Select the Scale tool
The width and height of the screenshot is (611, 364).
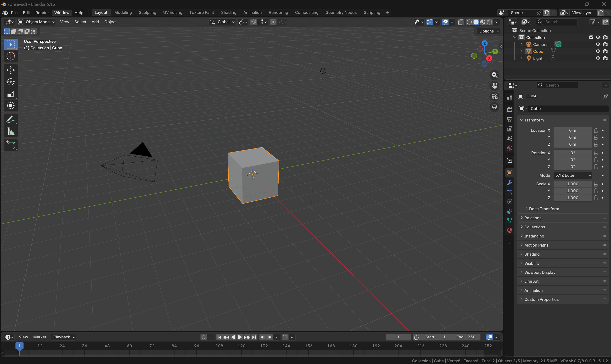point(11,94)
